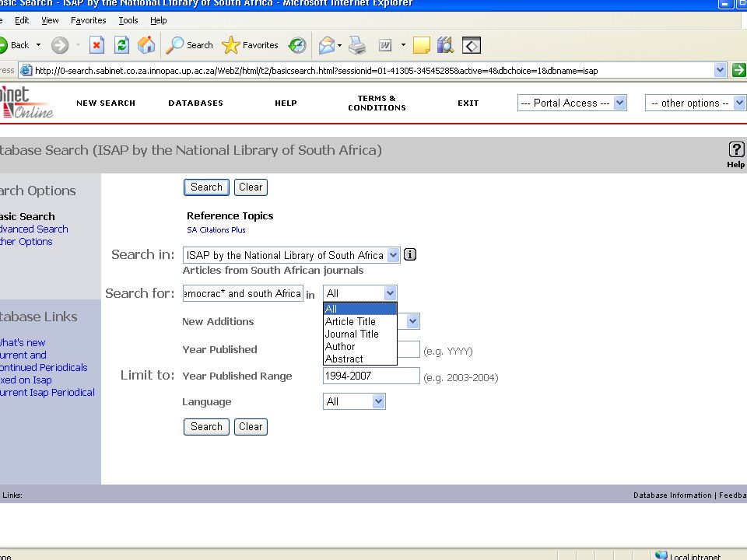Expand the Edit with Word dropdown arrow

403,45
